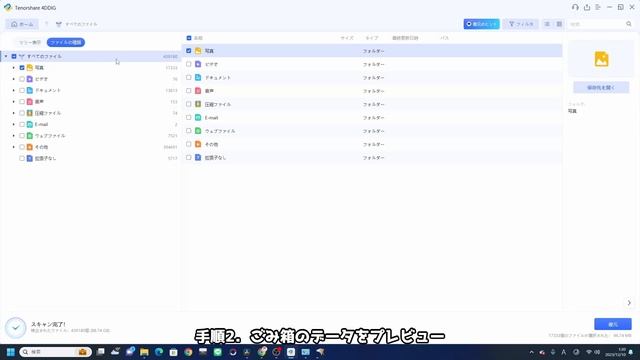The width and height of the screenshot is (640, 360).
Task: Open Chrome from the taskbar
Action: pos(188,352)
